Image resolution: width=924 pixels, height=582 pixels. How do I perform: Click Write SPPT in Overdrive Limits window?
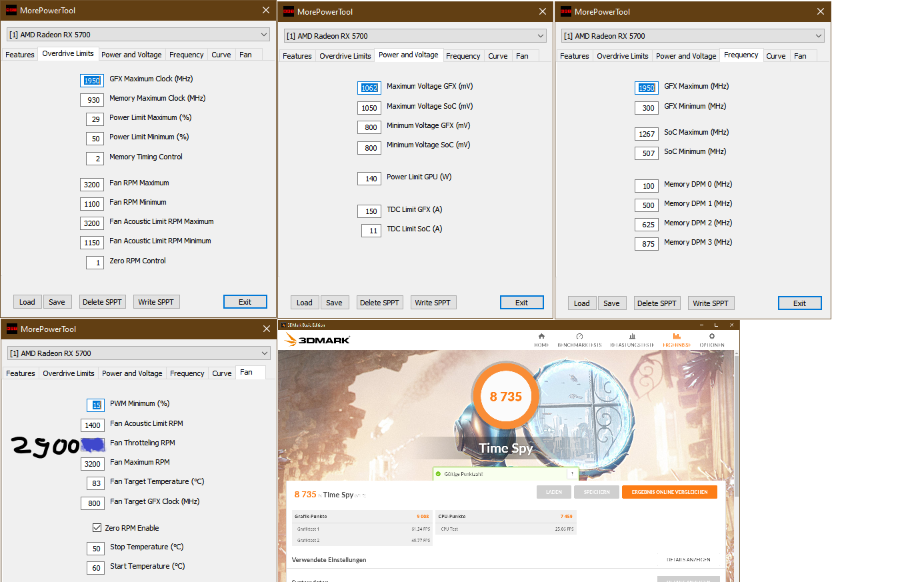[156, 302]
